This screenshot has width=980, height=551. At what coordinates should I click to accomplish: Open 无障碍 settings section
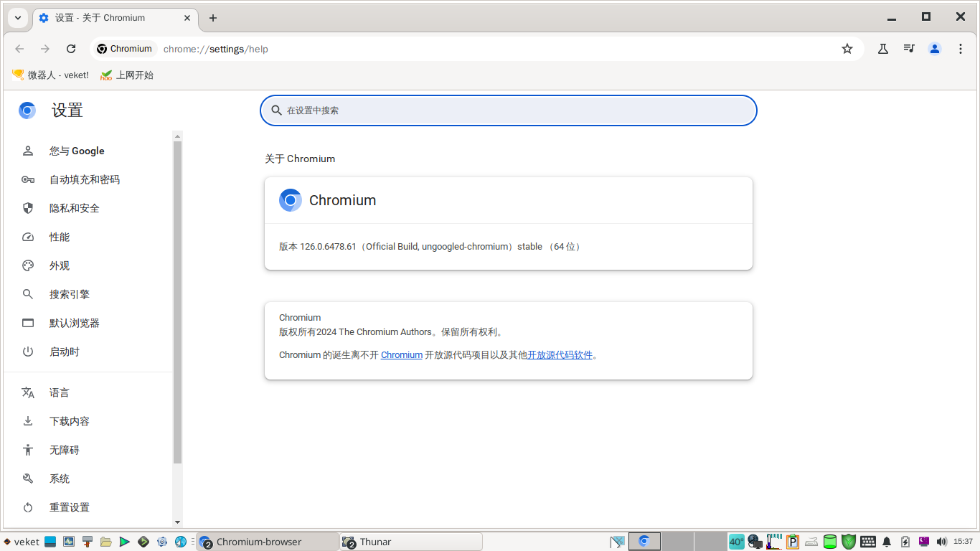88,450
